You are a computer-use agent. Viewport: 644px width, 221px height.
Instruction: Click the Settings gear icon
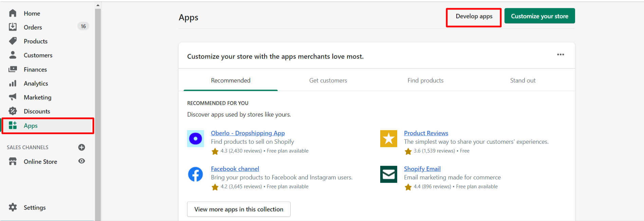[13, 207]
